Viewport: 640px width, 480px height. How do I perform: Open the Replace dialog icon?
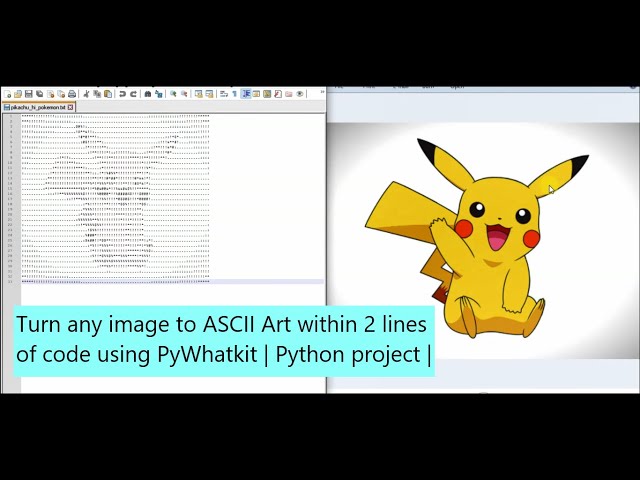point(159,94)
